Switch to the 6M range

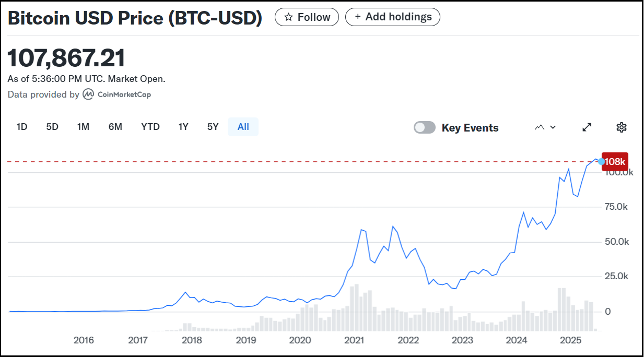pyautogui.click(x=115, y=127)
